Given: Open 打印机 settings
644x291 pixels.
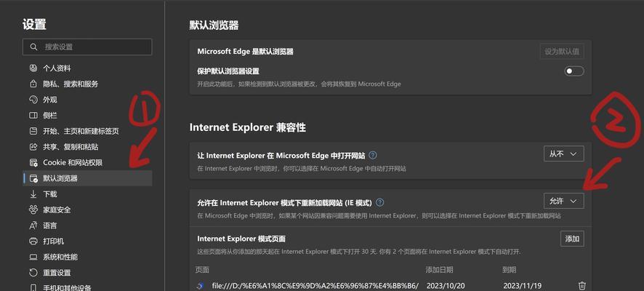Looking at the screenshot, I should [87, 242].
